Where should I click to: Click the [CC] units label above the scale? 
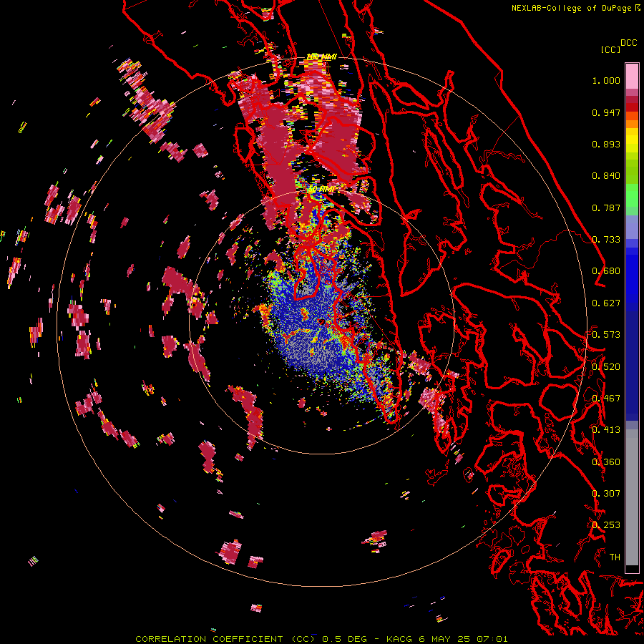pos(611,49)
